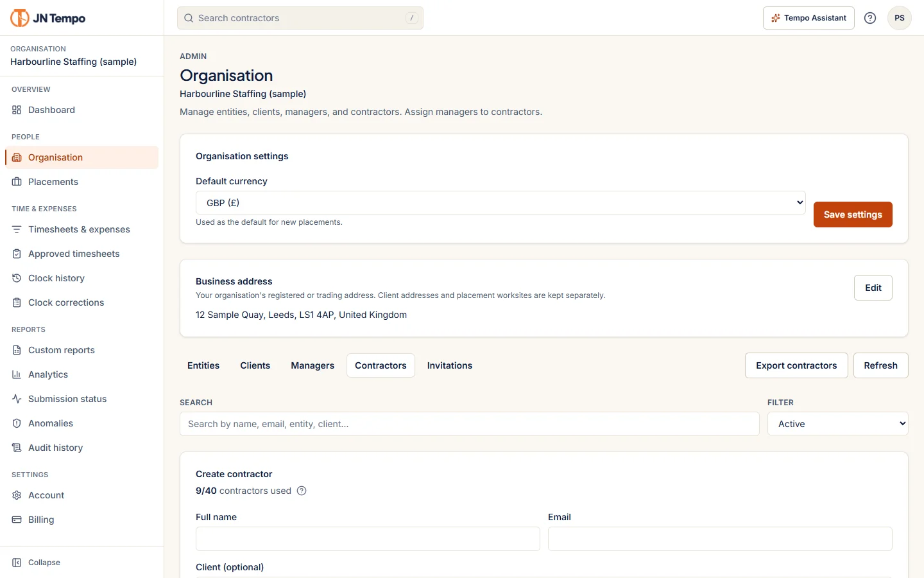The height and width of the screenshot is (578, 924).
Task: Click the Timesheets & expenses icon
Action: (17, 229)
